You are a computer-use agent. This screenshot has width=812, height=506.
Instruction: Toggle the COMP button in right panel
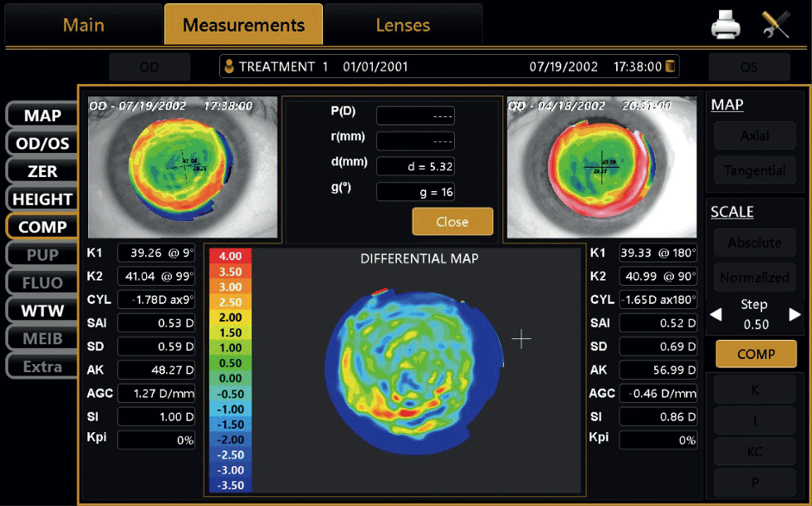click(756, 354)
